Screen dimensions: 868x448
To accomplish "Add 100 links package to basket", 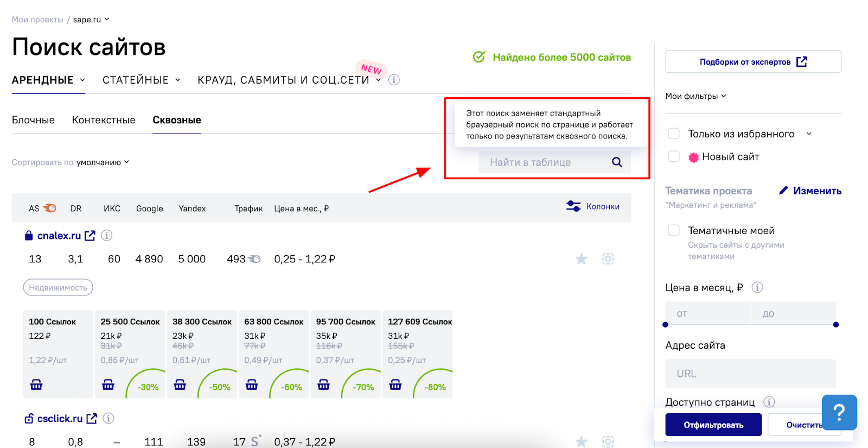I will [x=36, y=384].
